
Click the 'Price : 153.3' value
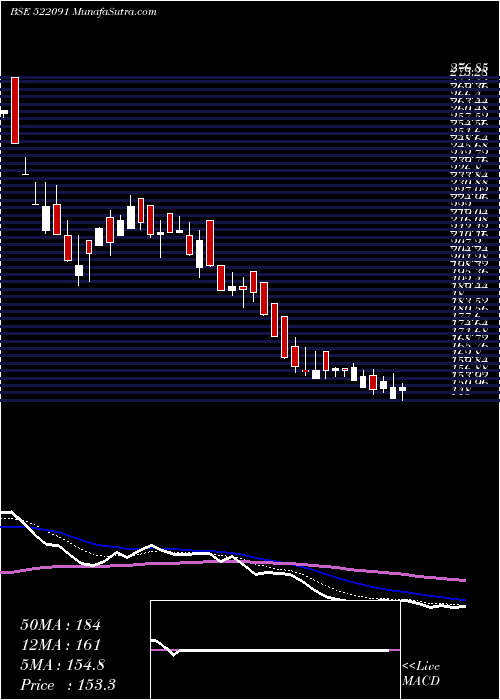pos(68,685)
